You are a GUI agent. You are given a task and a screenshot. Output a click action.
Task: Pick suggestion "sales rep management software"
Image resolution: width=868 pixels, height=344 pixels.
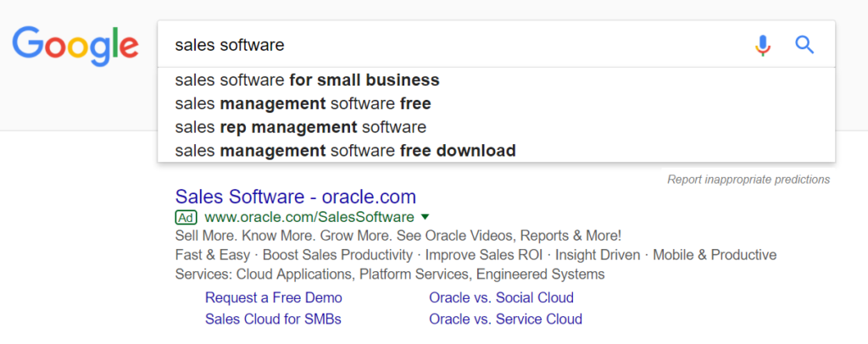300,128
